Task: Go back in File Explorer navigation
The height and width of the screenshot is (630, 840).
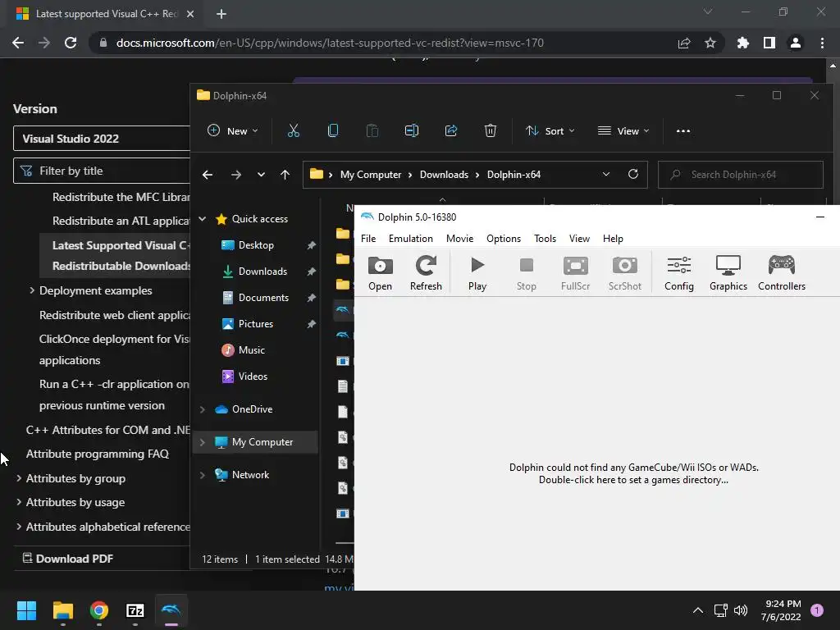Action: [x=208, y=175]
